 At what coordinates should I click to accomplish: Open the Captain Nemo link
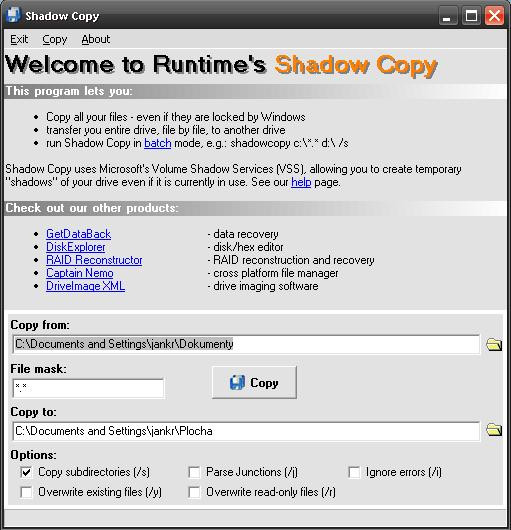click(80, 273)
